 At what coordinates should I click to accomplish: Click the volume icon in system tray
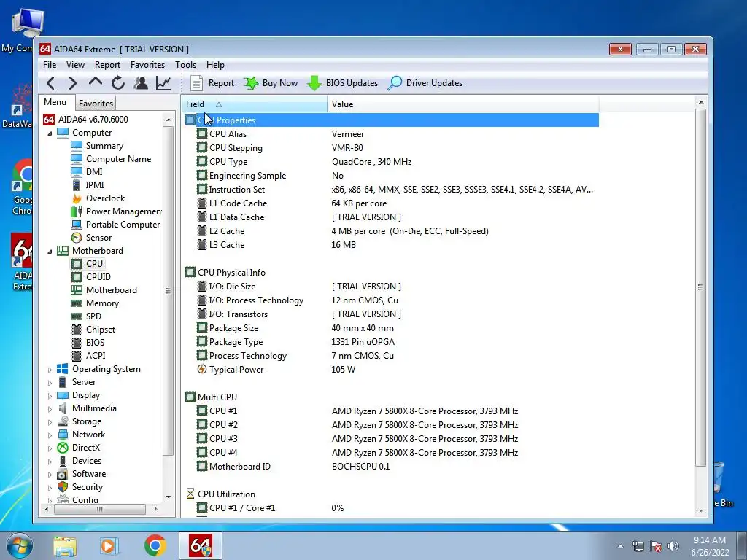(x=673, y=546)
